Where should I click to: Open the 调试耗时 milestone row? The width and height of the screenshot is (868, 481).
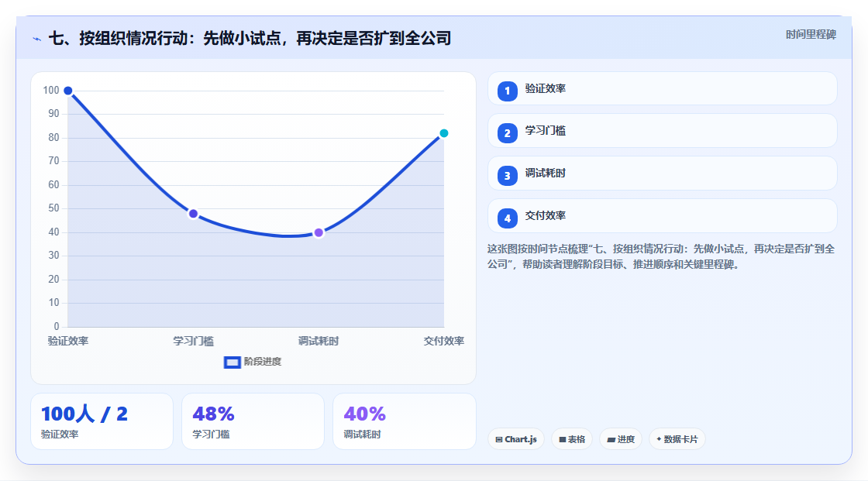pyautogui.click(x=662, y=174)
